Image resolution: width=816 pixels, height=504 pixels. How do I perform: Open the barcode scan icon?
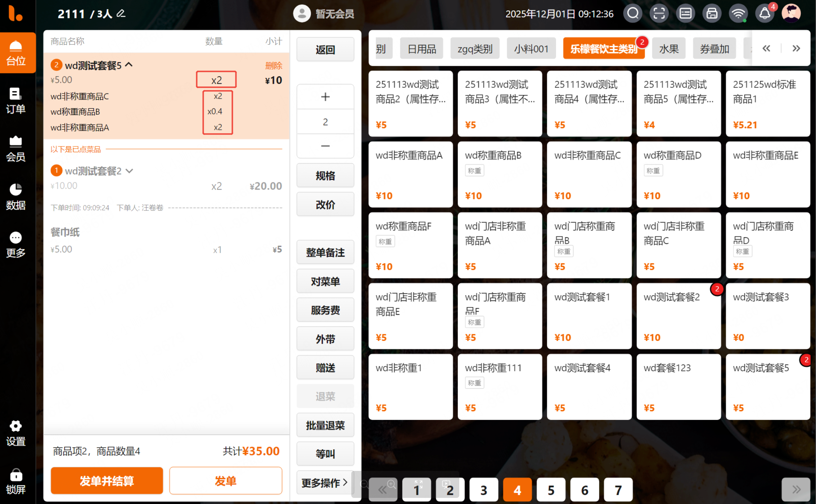pos(659,14)
